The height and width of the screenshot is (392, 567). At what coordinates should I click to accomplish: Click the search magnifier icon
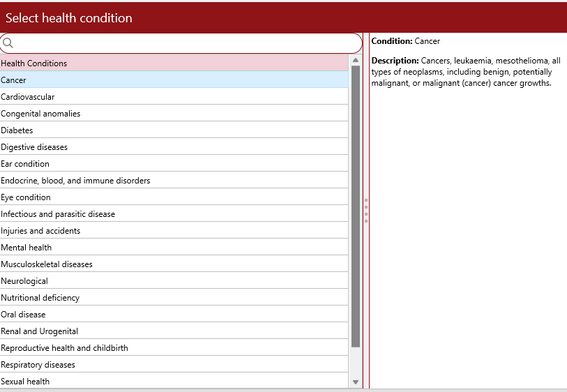point(8,43)
